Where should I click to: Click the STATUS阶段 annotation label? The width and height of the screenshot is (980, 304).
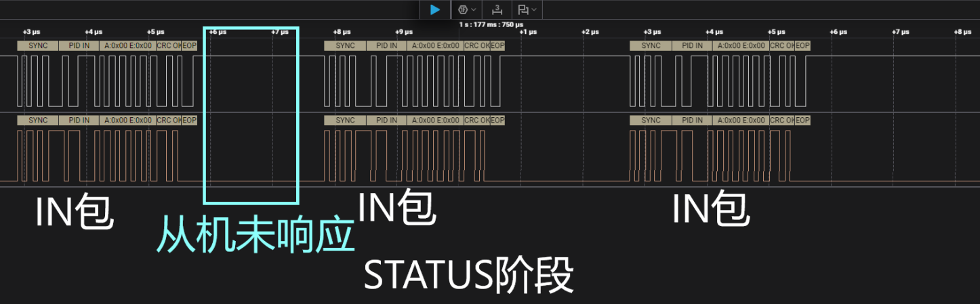point(468,275)
